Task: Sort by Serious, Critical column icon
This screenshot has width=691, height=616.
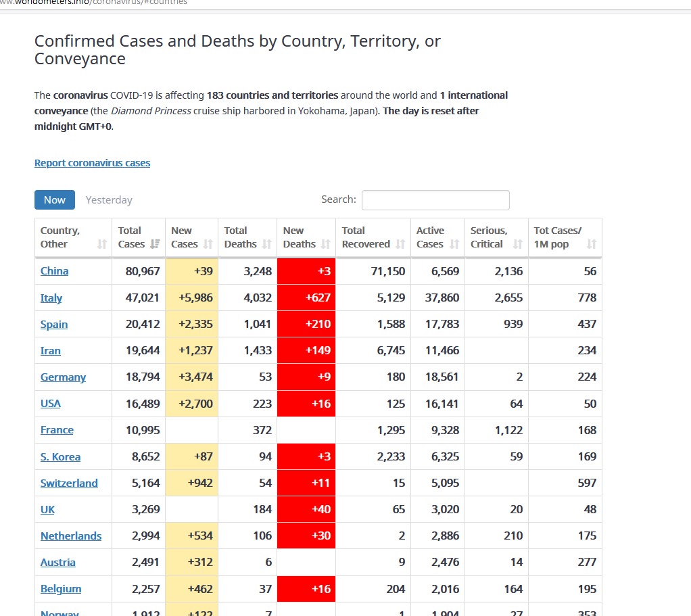Action: click(517, 244)
